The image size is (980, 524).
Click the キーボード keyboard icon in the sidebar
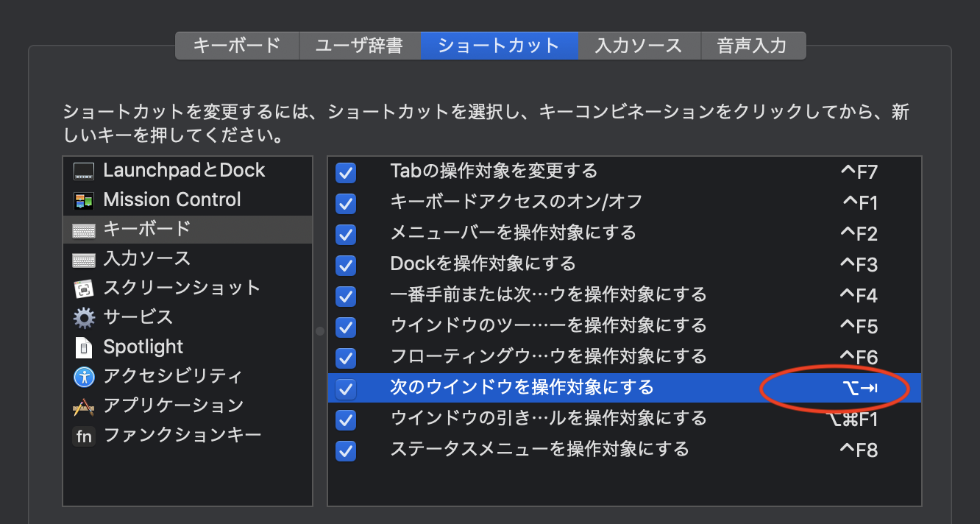coord(83,229)
